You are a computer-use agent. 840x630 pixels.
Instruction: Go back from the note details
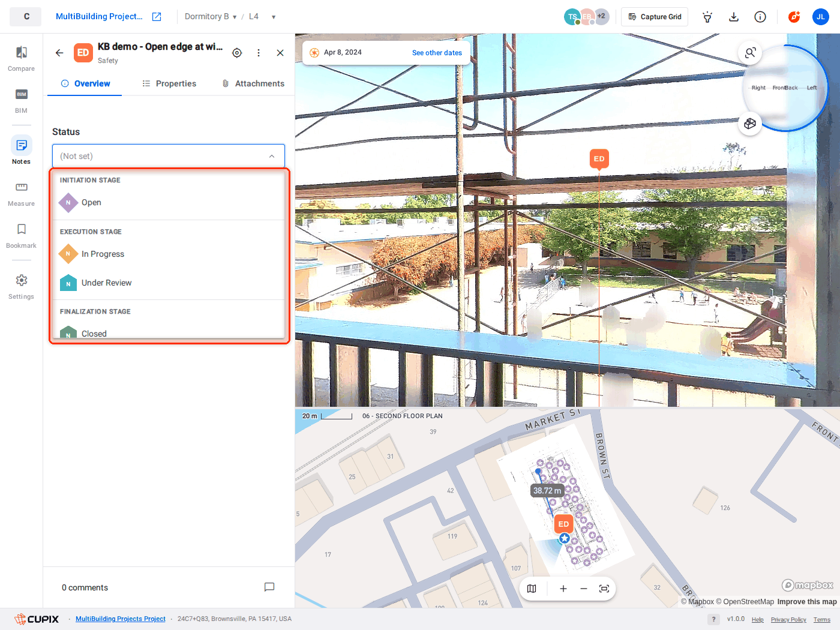[x=59, y=53]
